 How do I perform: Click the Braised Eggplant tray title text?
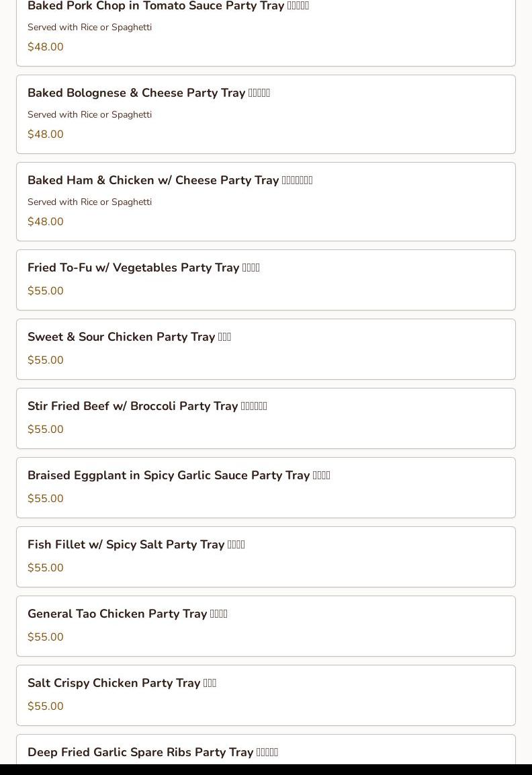point(178,475)
